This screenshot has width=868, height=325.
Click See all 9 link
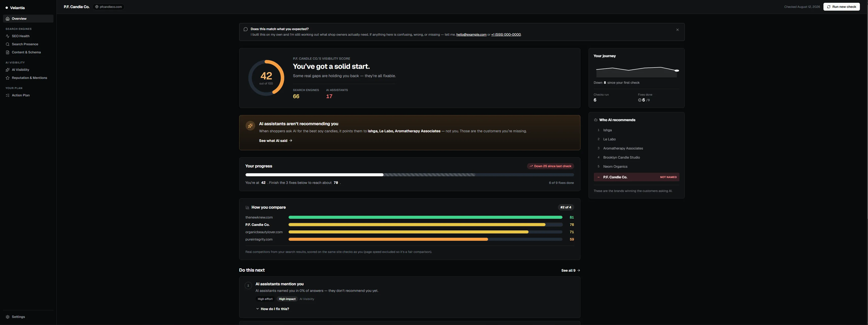coord(571,270)
